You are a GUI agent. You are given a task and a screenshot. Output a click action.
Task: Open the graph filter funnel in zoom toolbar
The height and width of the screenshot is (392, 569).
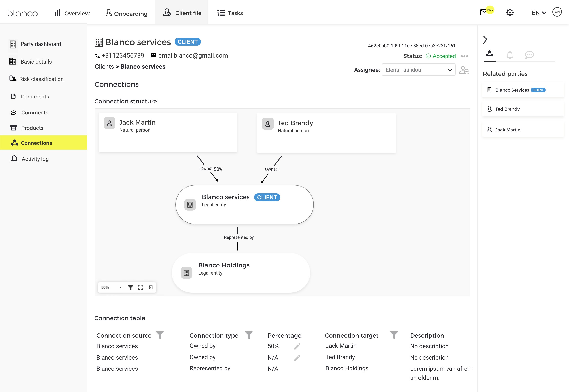(130, 287)
